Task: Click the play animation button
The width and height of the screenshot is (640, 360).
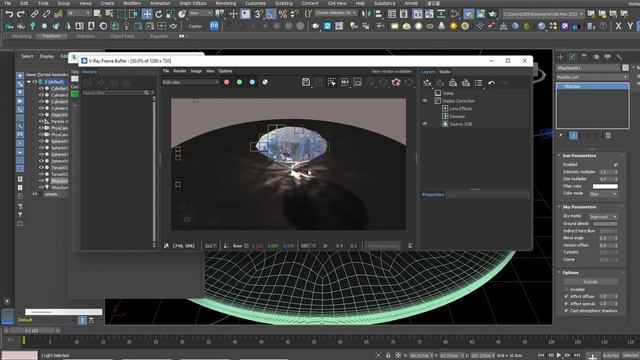Action: 559,356
